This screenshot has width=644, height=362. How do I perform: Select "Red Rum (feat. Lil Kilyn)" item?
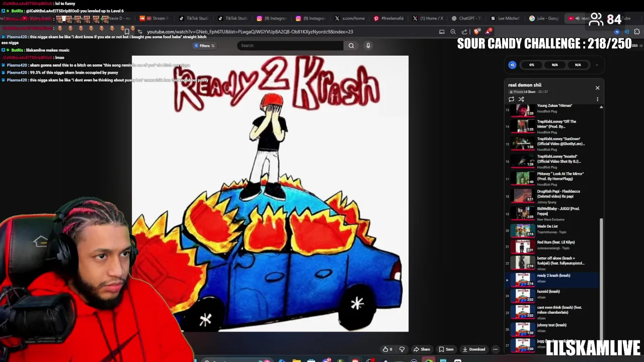tap(552, 246)
